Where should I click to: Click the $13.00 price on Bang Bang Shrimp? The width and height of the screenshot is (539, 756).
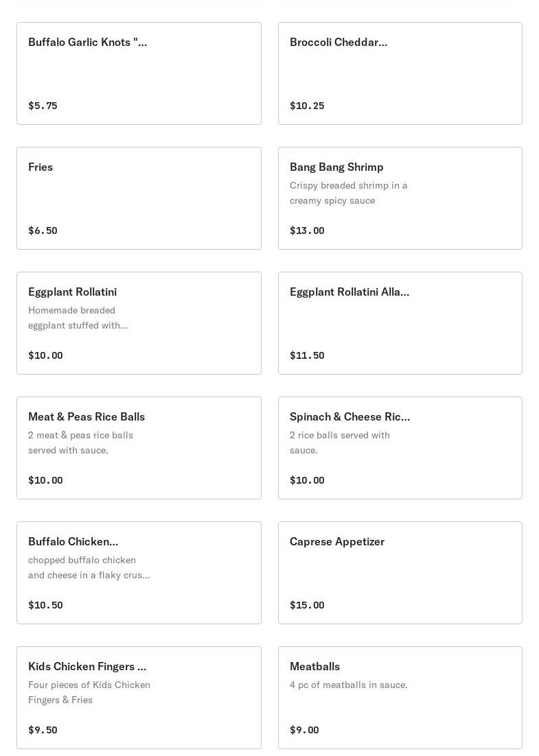pyautogui.click(x=307, y=231)
